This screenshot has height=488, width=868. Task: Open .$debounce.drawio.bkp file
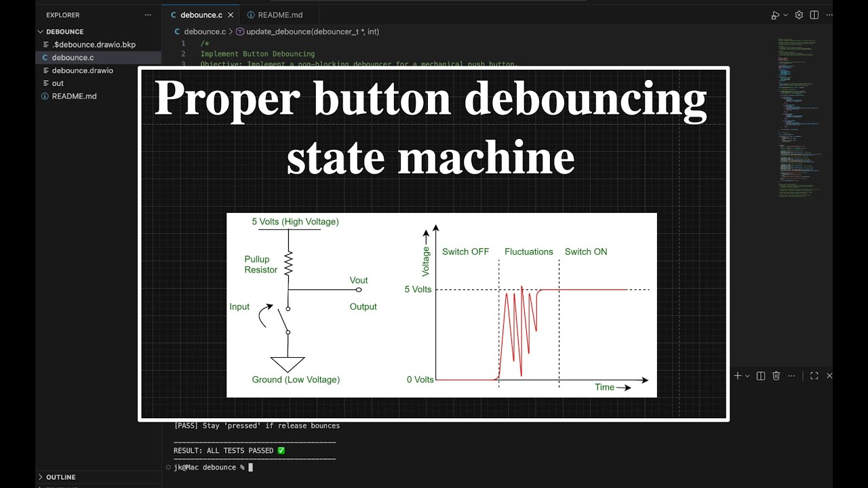(x=98, y=45)
